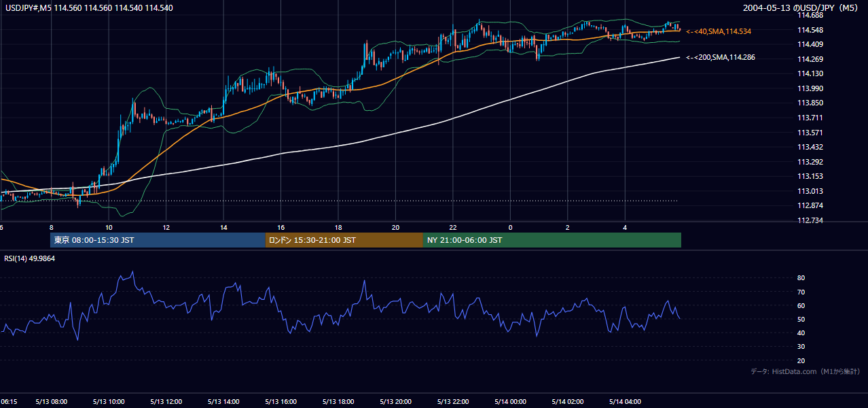Click the 東京 08:00-15:30 JST session bar
The height and width of the screenshot is (408, 868).
(x=158, y=240)
